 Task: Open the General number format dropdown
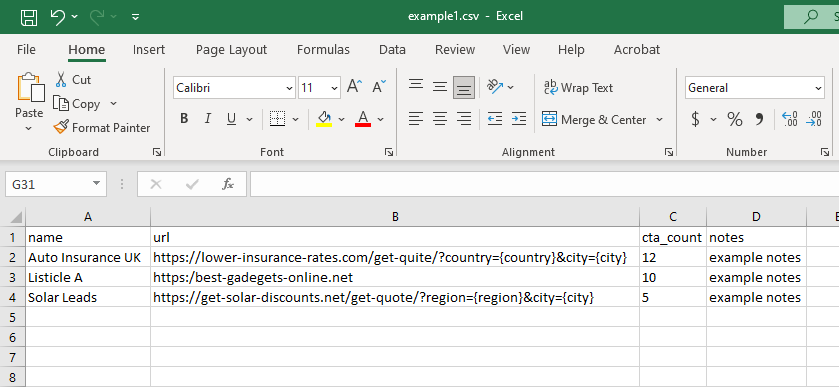(819, 88)
